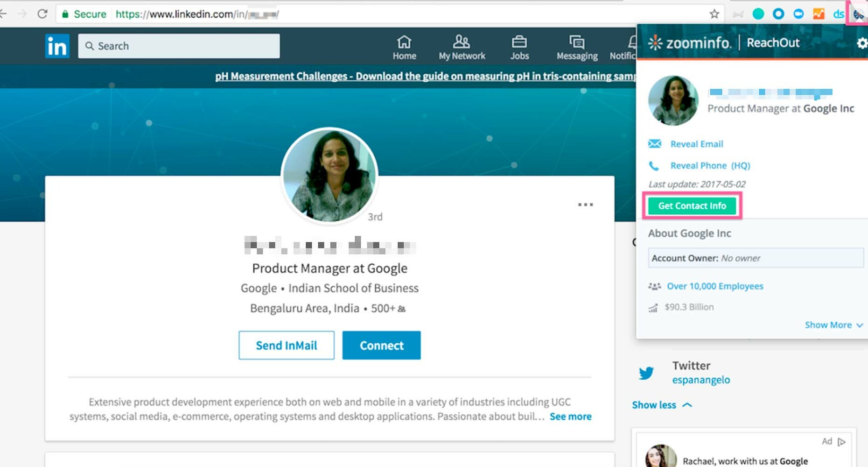
Task: Click into the LinkedIn Search field
Action: coord(179,46)
